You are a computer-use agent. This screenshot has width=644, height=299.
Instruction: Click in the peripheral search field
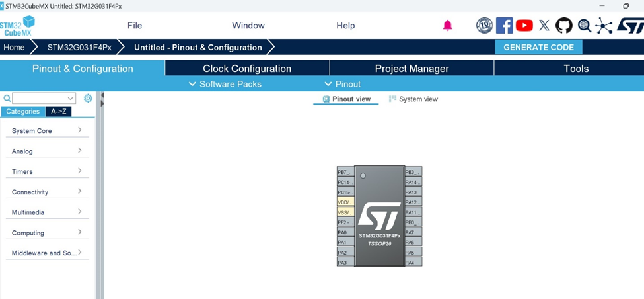tap(40, 99)
